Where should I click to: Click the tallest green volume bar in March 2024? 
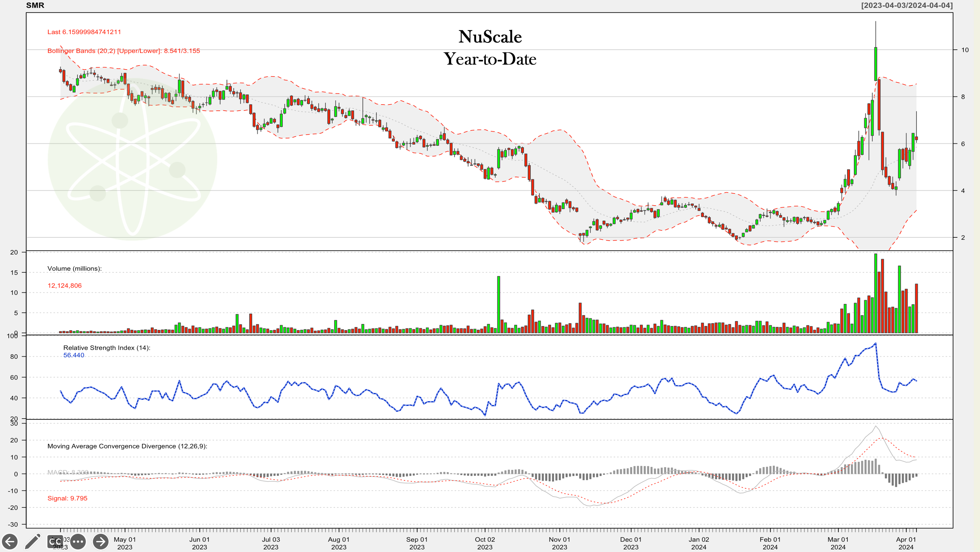875,293
